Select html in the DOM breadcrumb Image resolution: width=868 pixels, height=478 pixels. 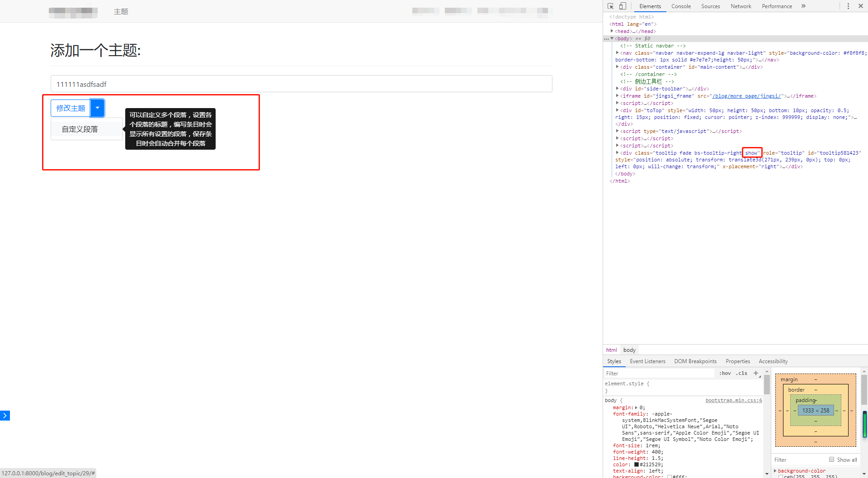click(x=612, y=350)
